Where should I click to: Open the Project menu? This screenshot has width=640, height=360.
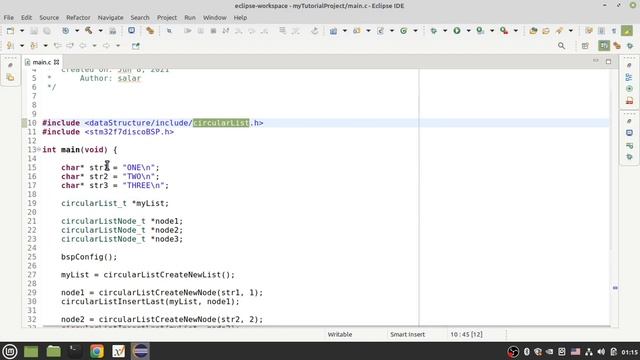[167, 18]
